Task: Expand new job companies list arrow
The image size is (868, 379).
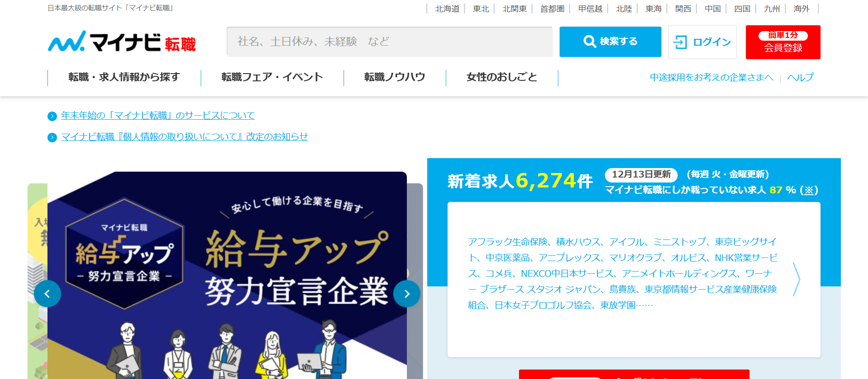Action: tap(797, 280)
